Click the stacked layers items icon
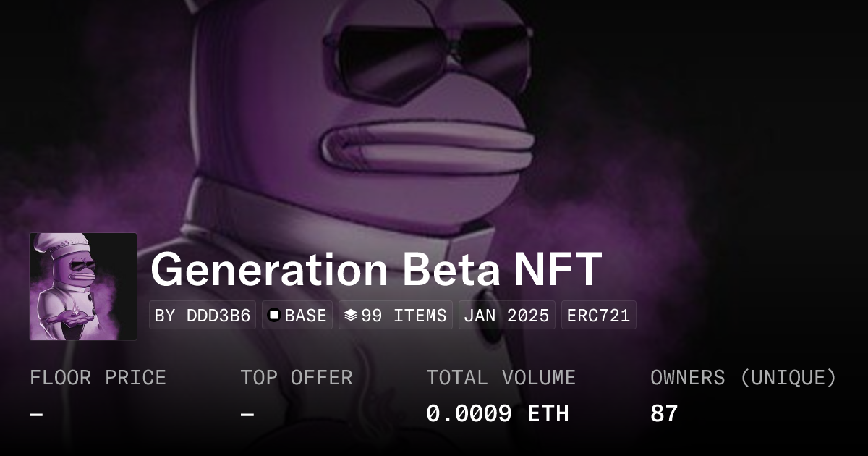This screenshot has width=868, height=456. pyautogui.click(x=350, y=316)
